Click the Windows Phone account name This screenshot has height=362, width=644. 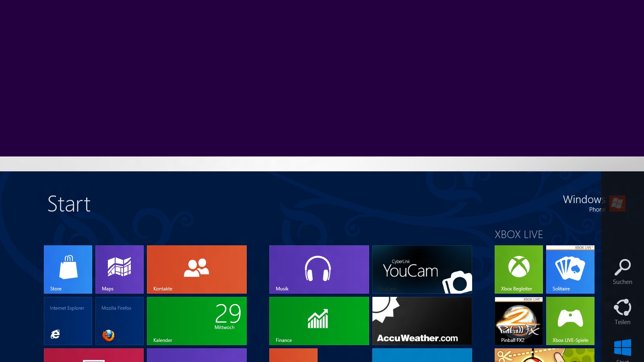tap(584, 204)
